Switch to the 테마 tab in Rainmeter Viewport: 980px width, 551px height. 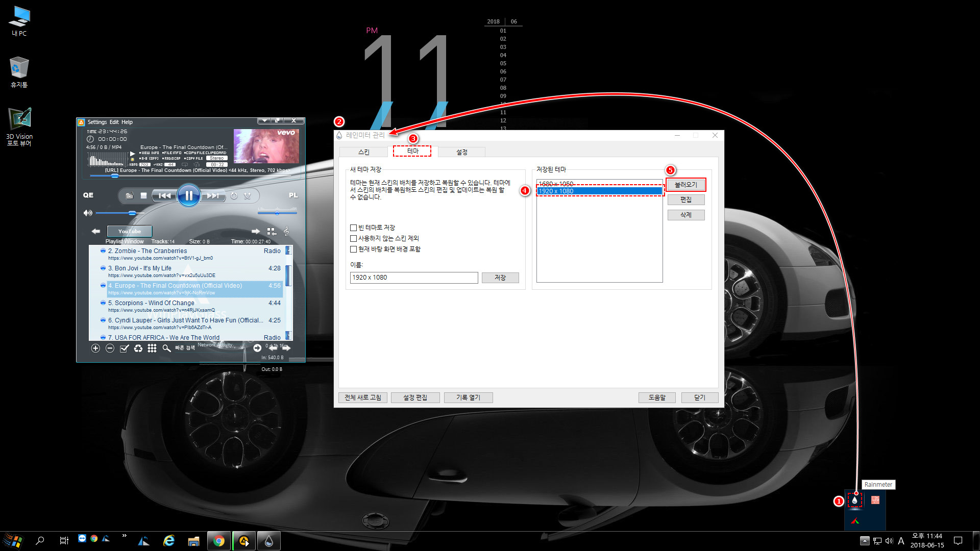coord(412,151)
